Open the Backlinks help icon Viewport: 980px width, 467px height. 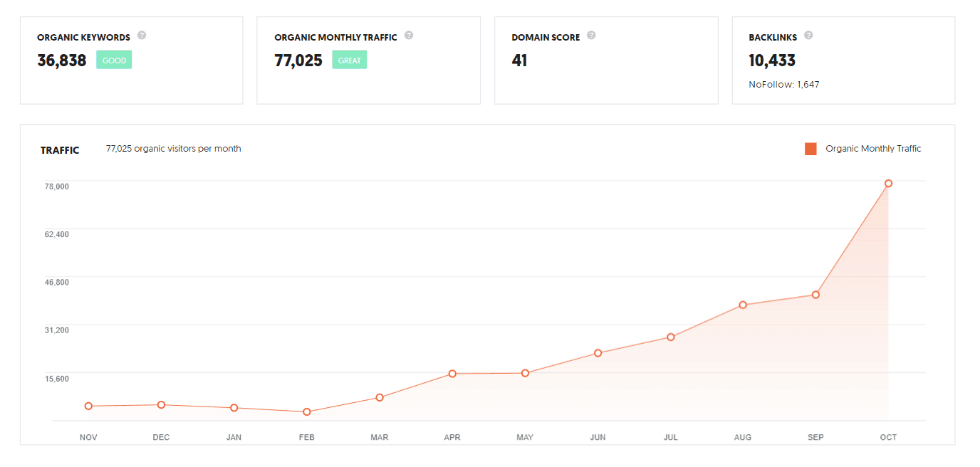pyautogui.click(x=808, y=36)
